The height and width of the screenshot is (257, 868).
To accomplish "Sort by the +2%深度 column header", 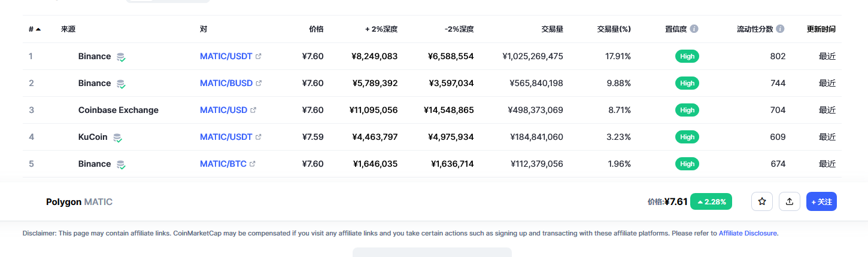I will (x=381, y=29).
